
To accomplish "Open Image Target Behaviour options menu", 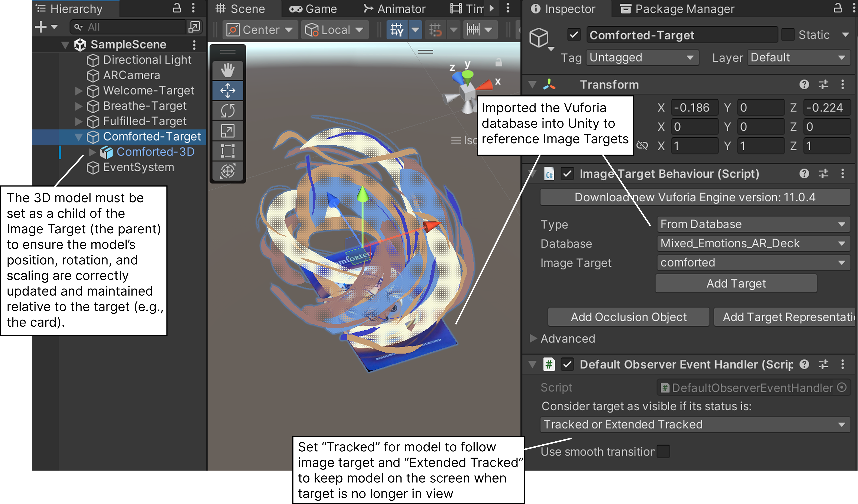I will click(843, 174).
